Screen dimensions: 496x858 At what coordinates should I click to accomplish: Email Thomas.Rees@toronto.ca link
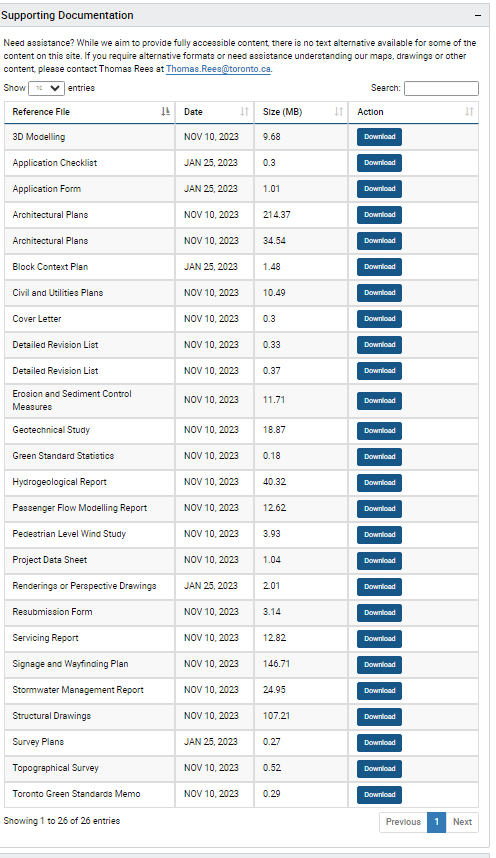coord(218,69)
